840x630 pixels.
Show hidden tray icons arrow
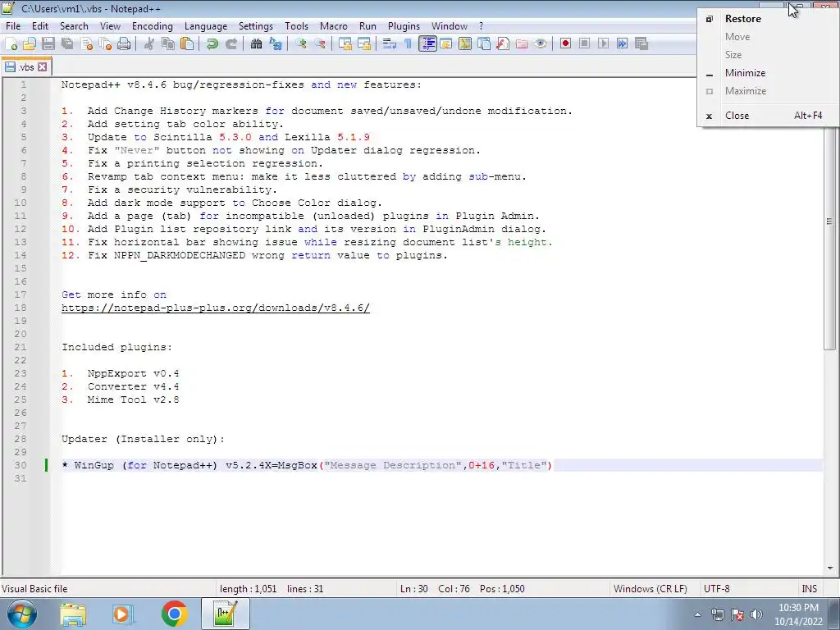(x=697, y=615)
